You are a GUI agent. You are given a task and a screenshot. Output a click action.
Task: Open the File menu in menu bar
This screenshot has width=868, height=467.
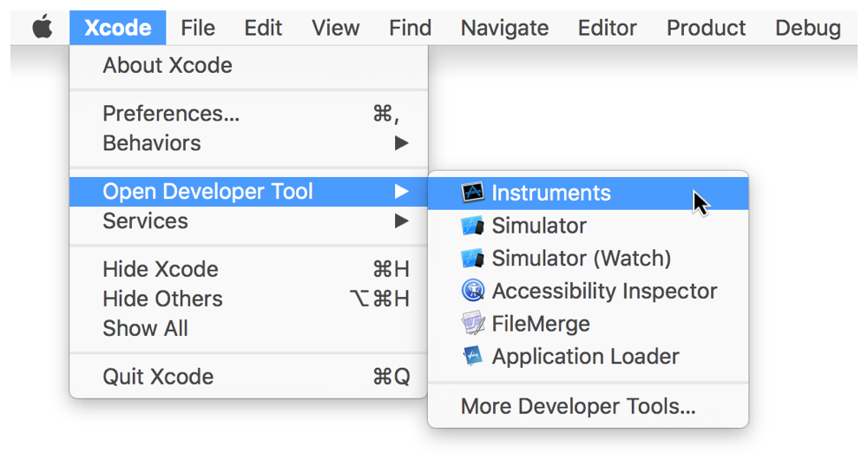tap(198, 28)
